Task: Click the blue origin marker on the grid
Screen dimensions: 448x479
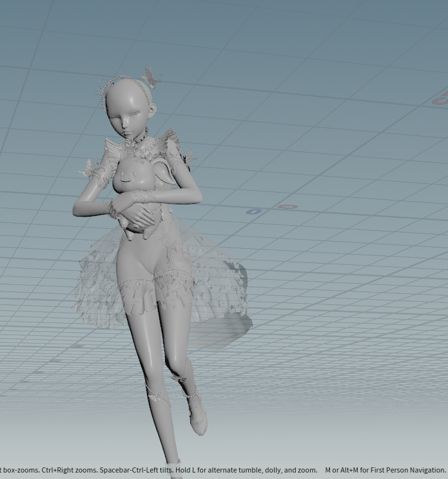Action: [x=253, y=211]
